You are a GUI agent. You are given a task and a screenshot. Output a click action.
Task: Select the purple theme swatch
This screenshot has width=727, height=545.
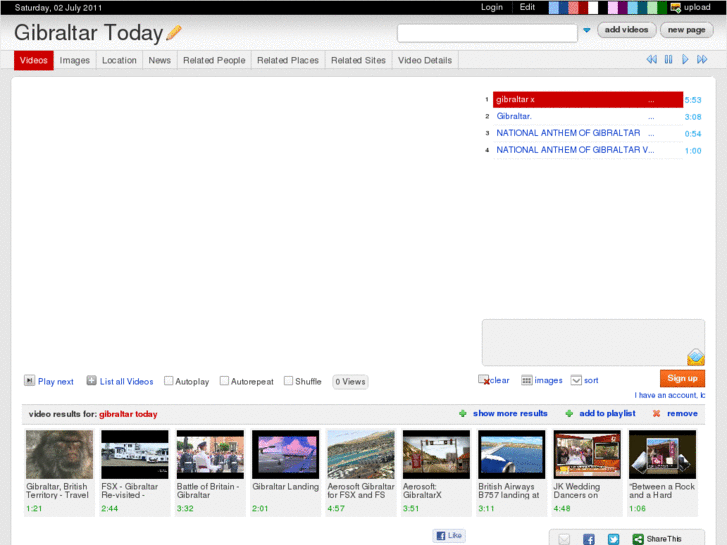[623, 7]
